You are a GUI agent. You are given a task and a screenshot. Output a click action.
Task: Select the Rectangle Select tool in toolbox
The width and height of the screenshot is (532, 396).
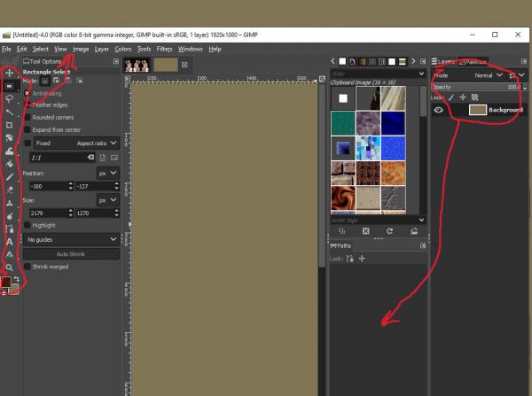click(x=10, y=86)
